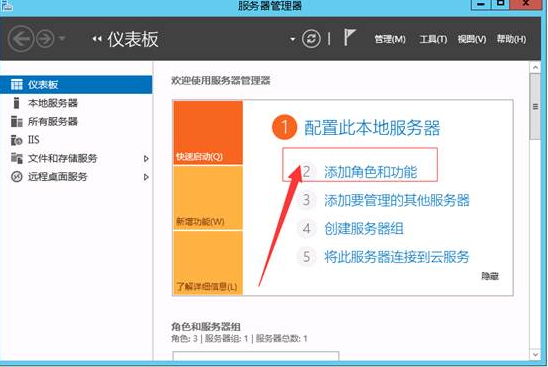
Task: Click the 欢迎使用服务器管理器 heading
Action: click(x=221, y=81)
